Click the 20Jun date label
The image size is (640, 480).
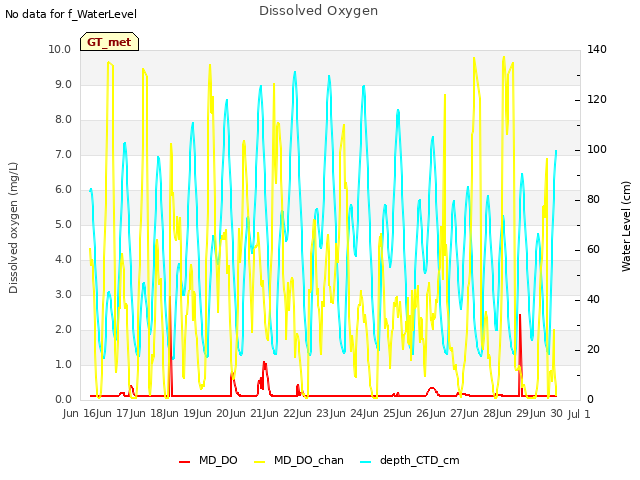tap(231, 413)
